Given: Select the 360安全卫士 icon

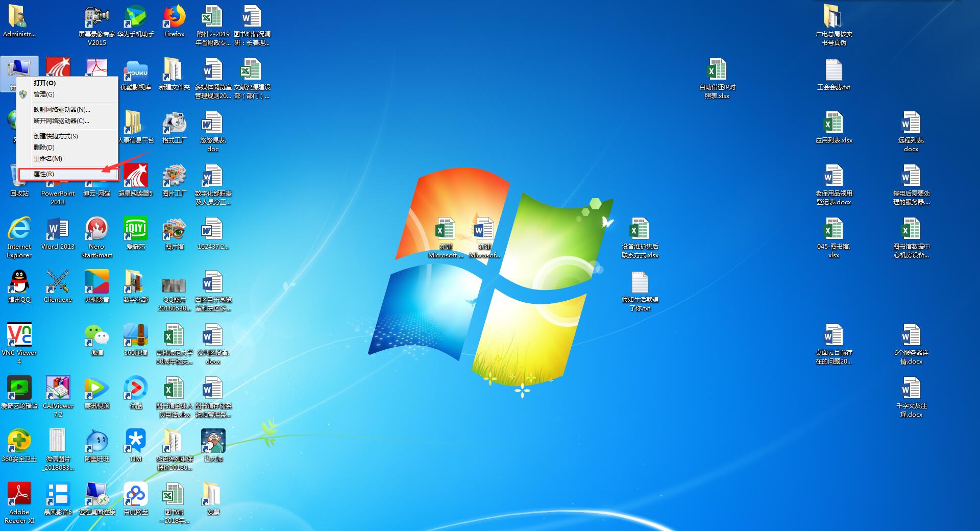Looking at the screenshot, I should 19,446.
